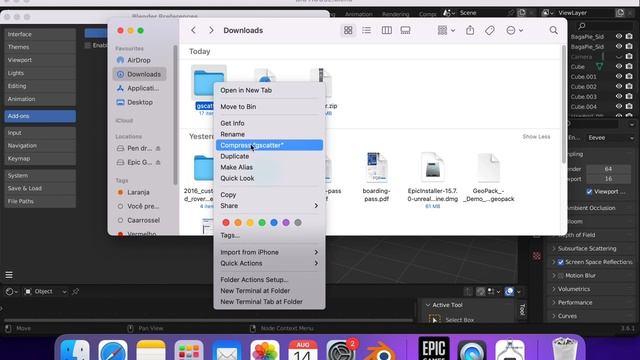Open the Finder action ellipsis menu
Viewport: 640px width, 360px height.
(514, 30)
